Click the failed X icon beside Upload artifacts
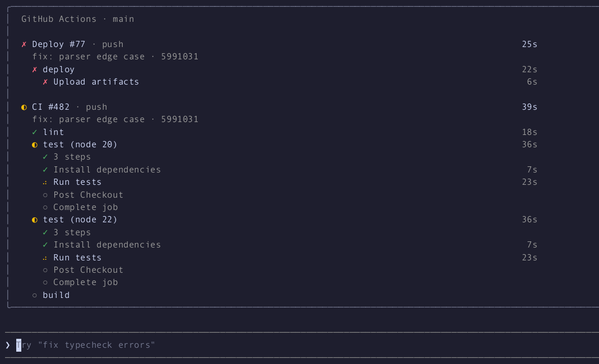Screen dimensions: 599x364 [45, 82]
